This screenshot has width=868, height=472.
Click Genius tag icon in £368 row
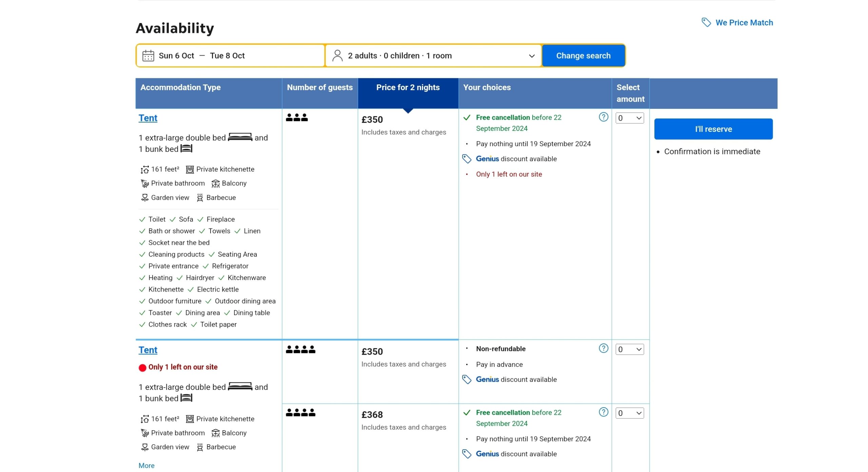[x=467, y=454]
